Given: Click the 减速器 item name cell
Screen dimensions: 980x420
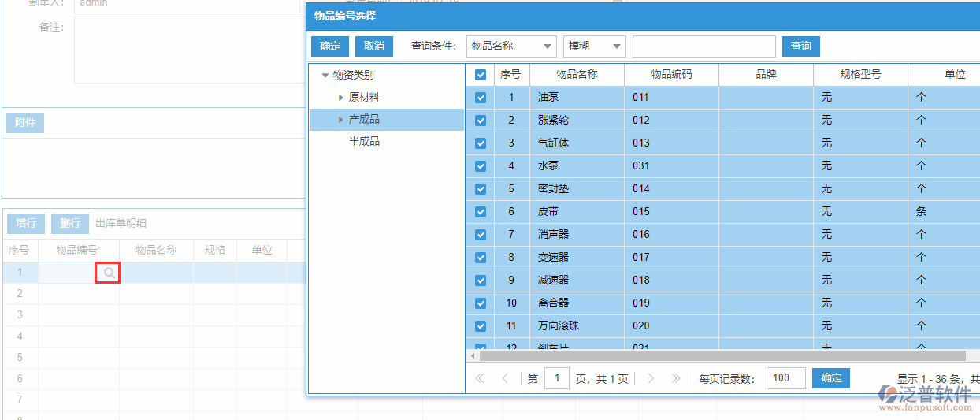Looking at the screenshot, I should [577, 281].
